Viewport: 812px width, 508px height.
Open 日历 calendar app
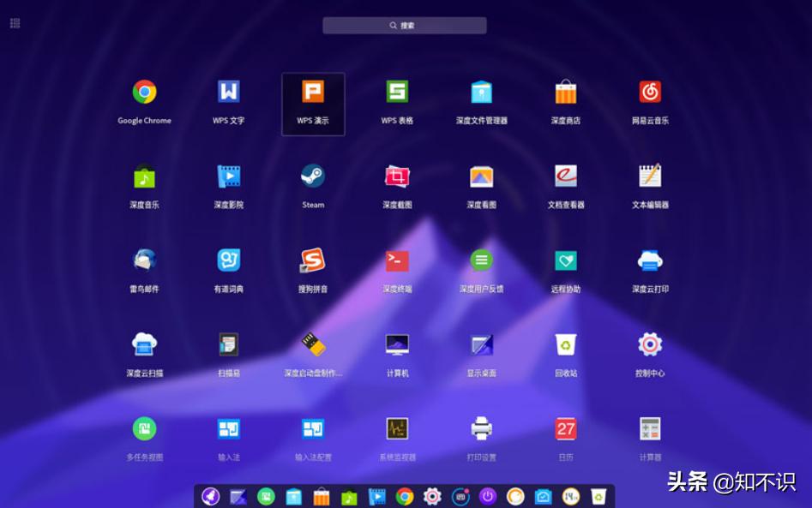(x=566, y=428)
